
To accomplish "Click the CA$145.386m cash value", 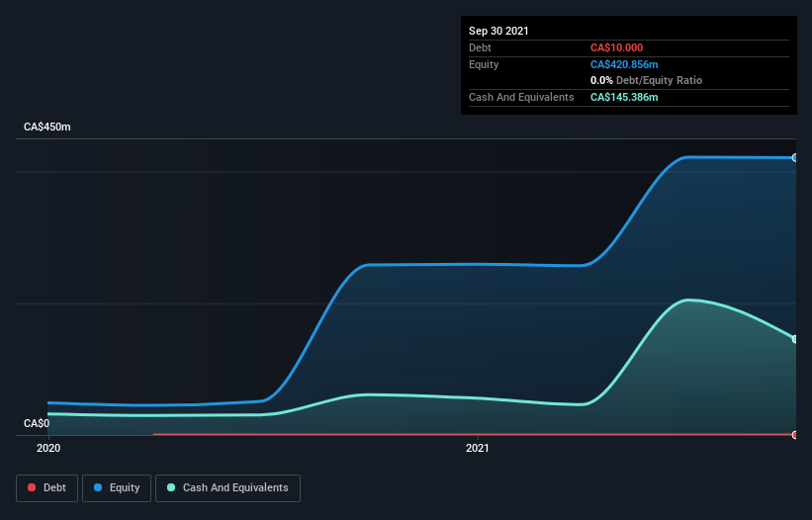I will click(624, 97).
